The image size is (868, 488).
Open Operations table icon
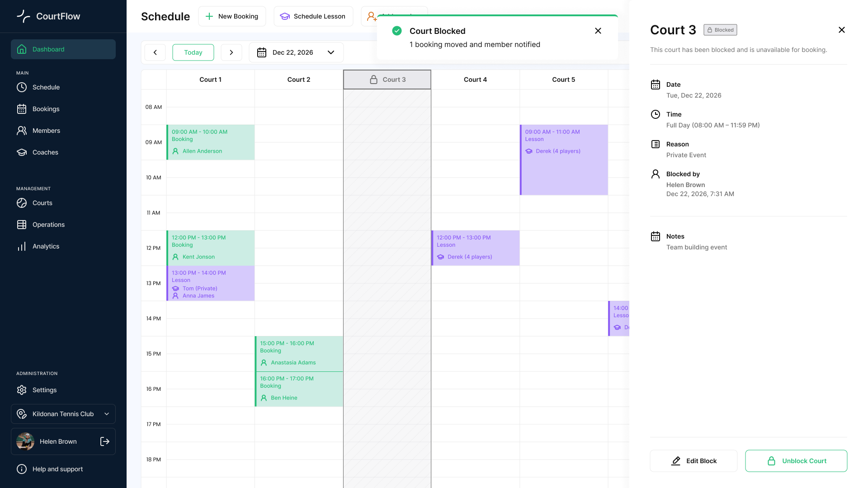tap(22, 225)
